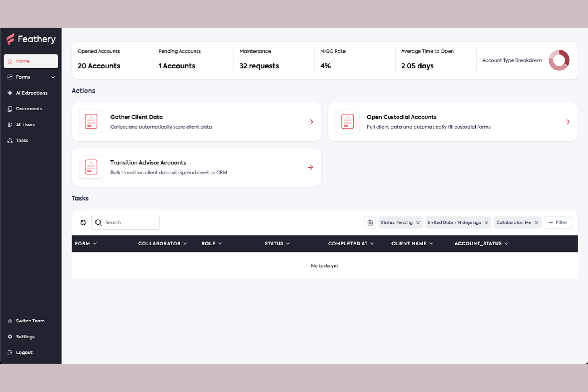Go to the Tasks sidebar item
588x392 pixels.
pyautogui.click(x=22, y=140)
